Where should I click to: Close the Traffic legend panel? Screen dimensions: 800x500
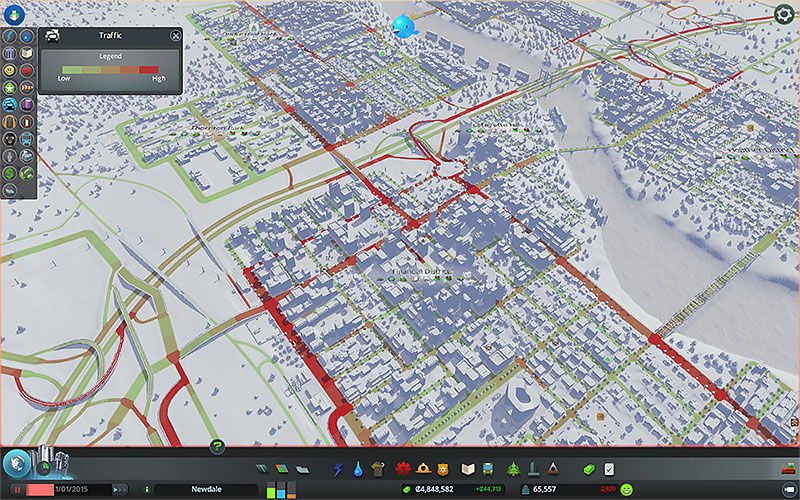click(176, 35)
